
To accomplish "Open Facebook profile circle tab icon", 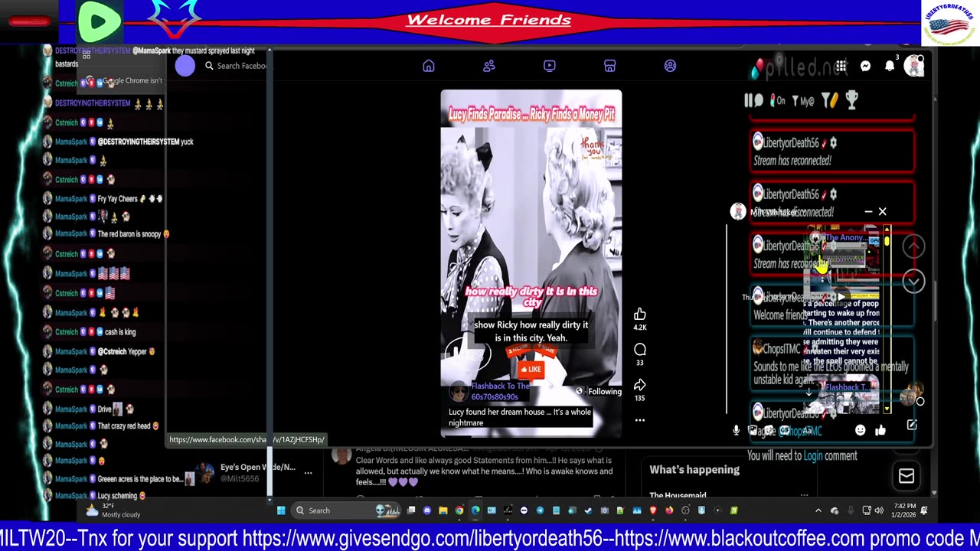I will tap(671, 66).
